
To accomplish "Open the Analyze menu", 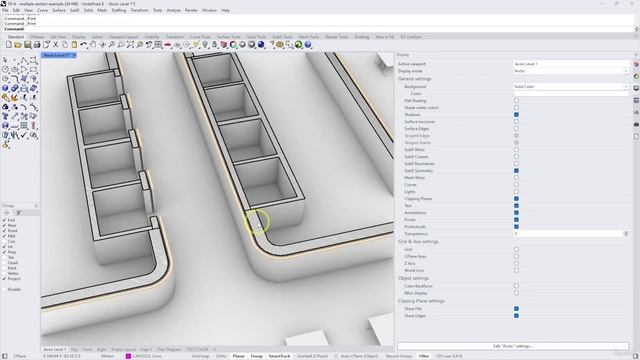I will [173, 10].
